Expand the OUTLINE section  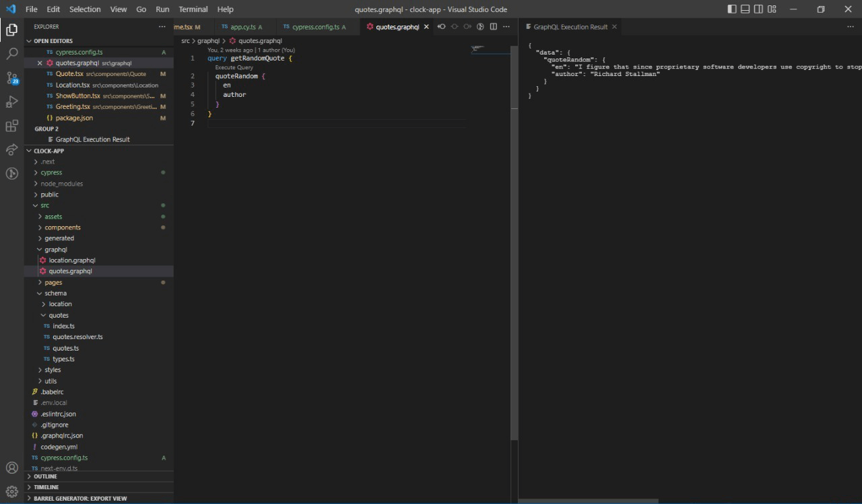point(45,476)
